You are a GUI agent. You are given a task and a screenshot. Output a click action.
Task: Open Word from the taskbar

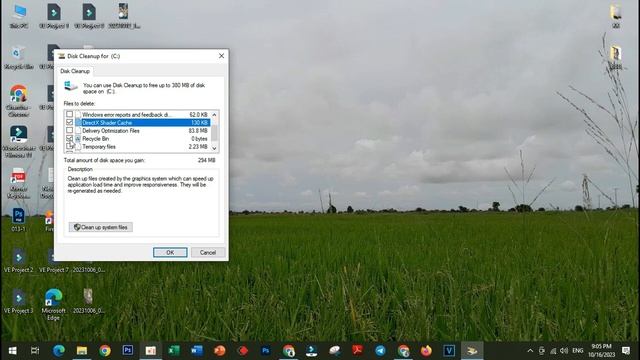[x=197, y=351]
